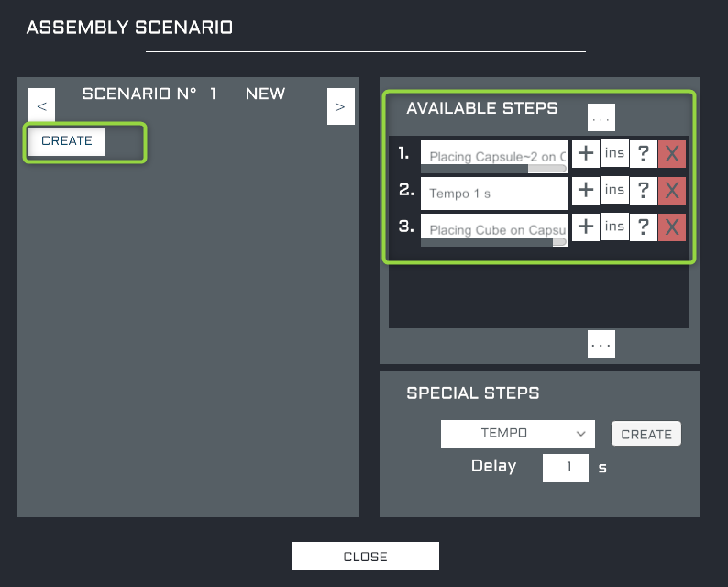This screenshot has width=728, height=587.
Task: Click the Delay value input field
Action: (x=566, y=468)
